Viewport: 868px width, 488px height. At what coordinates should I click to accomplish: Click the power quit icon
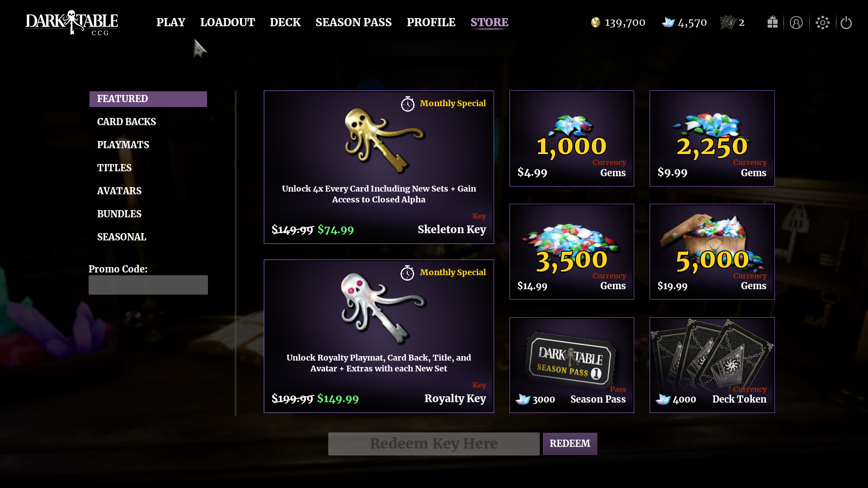click(846, 23)
